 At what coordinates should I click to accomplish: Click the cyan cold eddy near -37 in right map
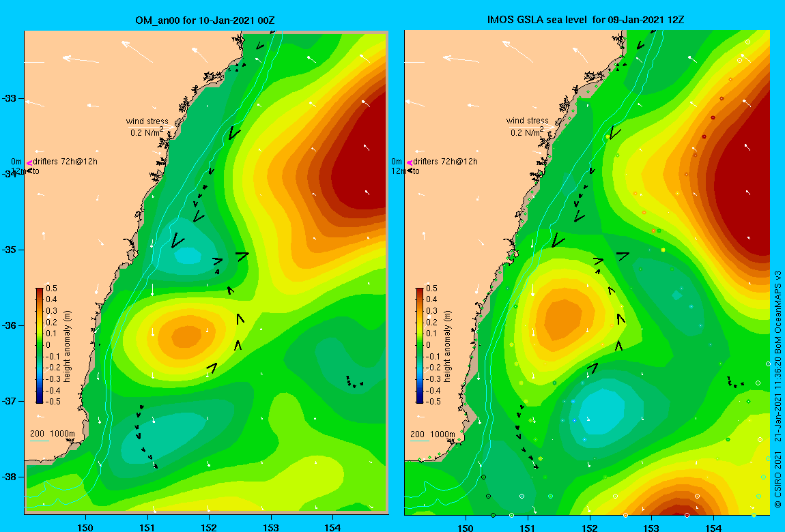tap(602, 413)
